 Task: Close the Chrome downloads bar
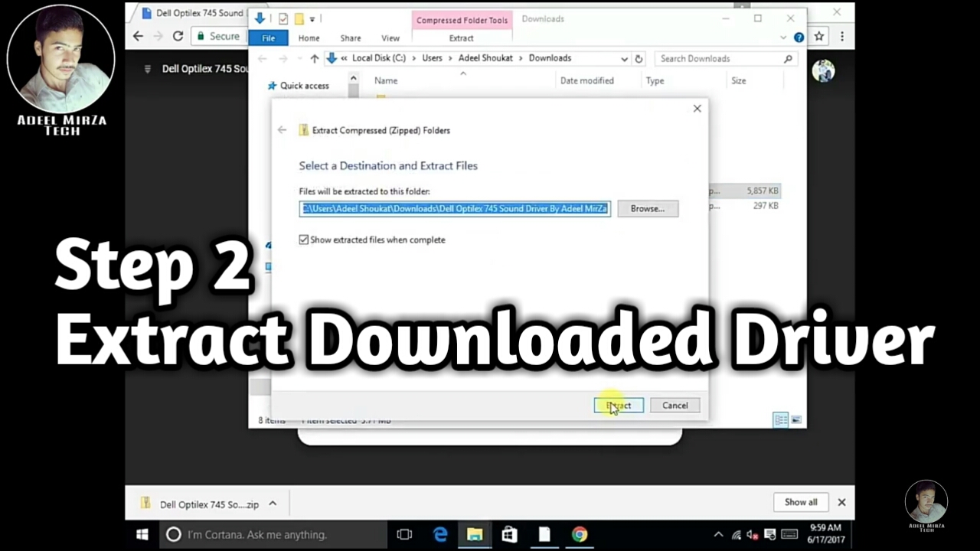tap(841, 502)
